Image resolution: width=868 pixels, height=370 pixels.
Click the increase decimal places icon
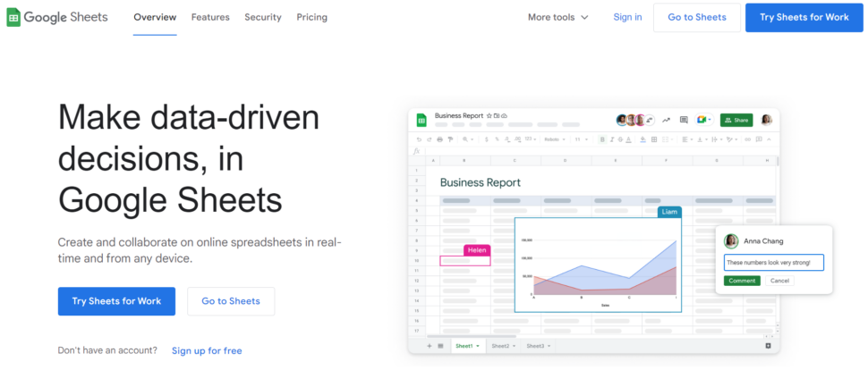pos(518,139)
